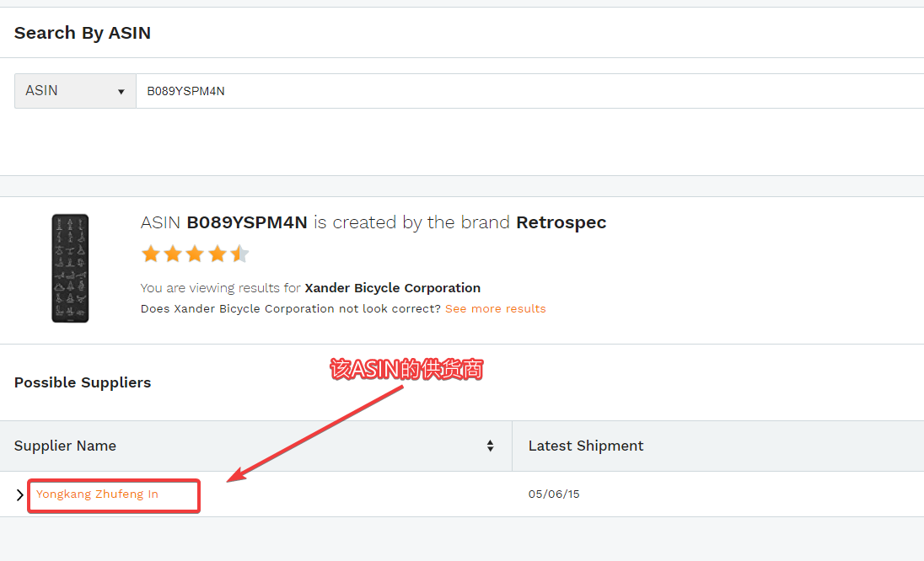Click the Possible Suppliers section heading
The width and height of the screenshot is (924, 561).
[x=83, y=382]
